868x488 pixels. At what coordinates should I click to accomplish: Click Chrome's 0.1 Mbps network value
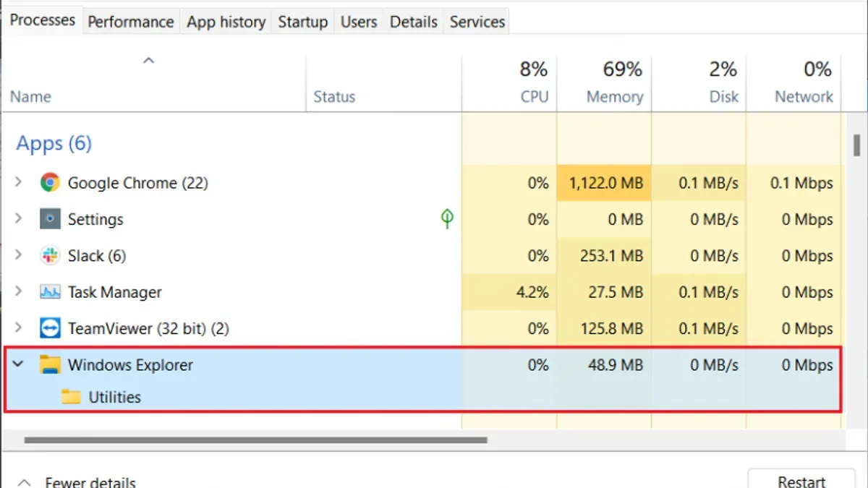tap(801, 183)
